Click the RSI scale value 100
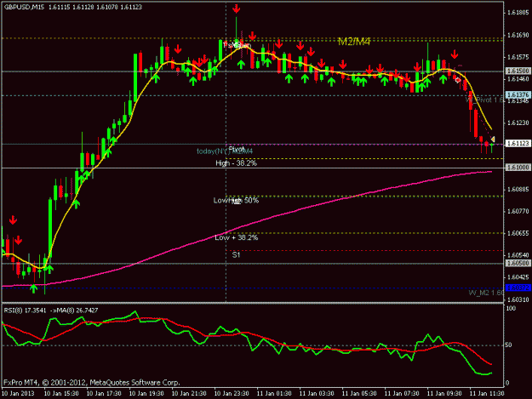532x399 pixels. pos(511,309)
